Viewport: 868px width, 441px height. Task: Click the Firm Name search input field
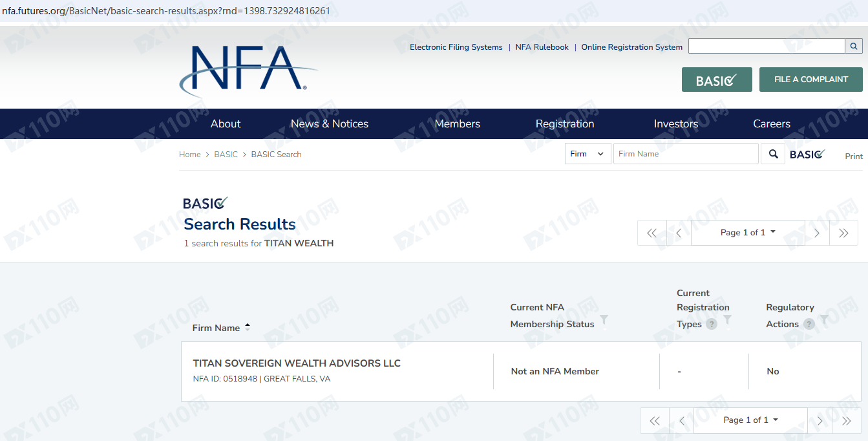click(685, 154)
